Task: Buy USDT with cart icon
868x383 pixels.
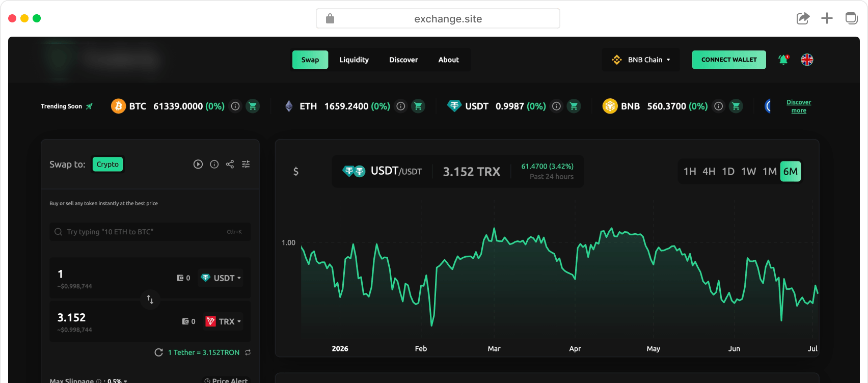Action: click(x=574, y=106)
